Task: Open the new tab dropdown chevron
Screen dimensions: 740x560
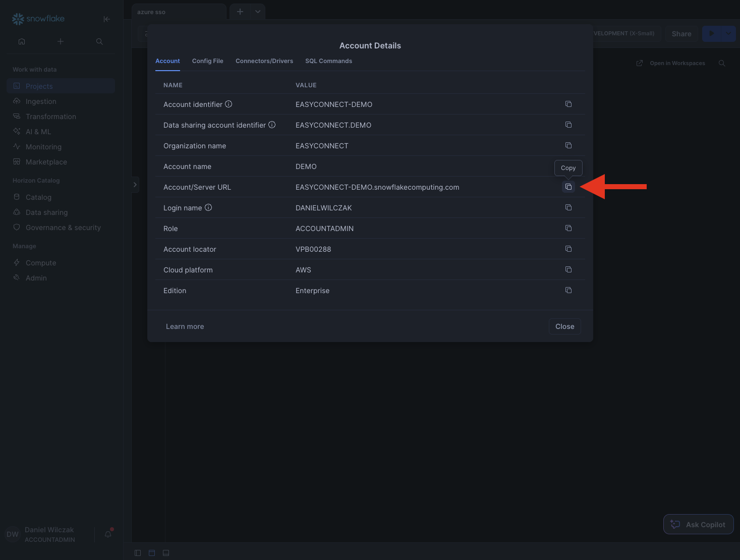Action: coord(258,12)
